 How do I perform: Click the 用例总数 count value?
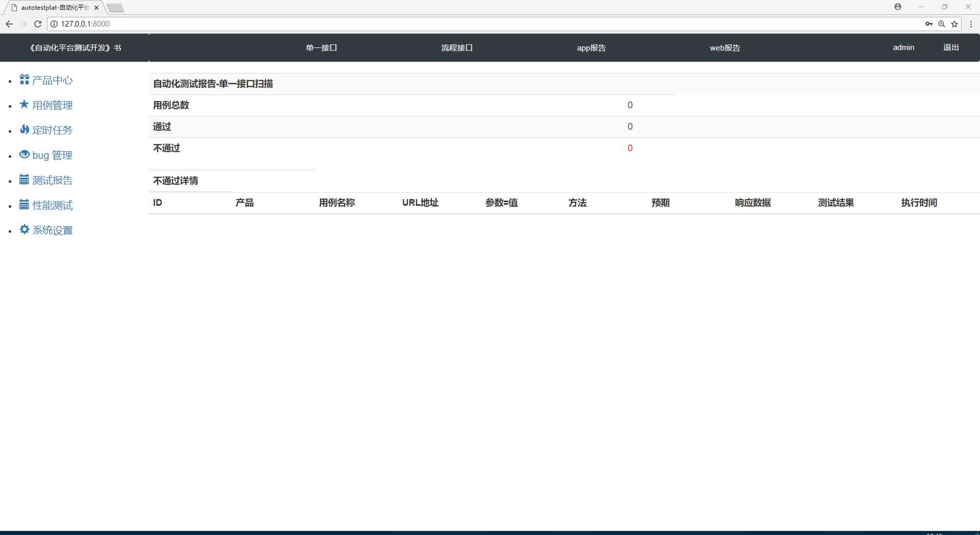tap(630, 105)
